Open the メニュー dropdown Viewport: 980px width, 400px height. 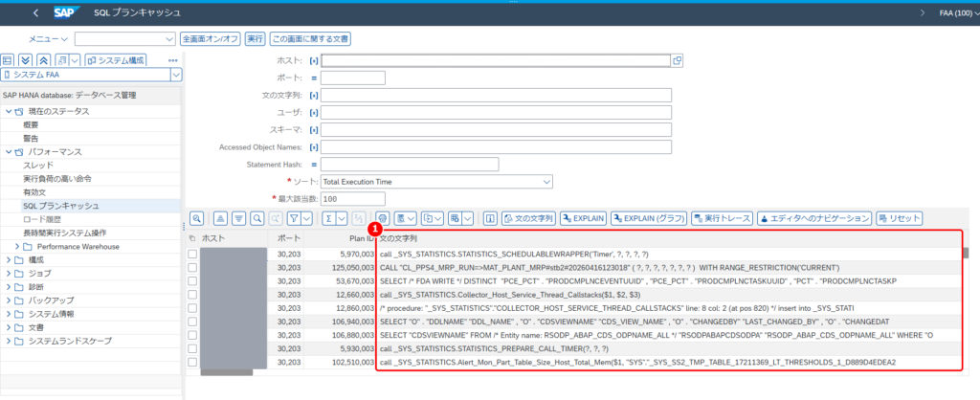click(x=49, y=38)
